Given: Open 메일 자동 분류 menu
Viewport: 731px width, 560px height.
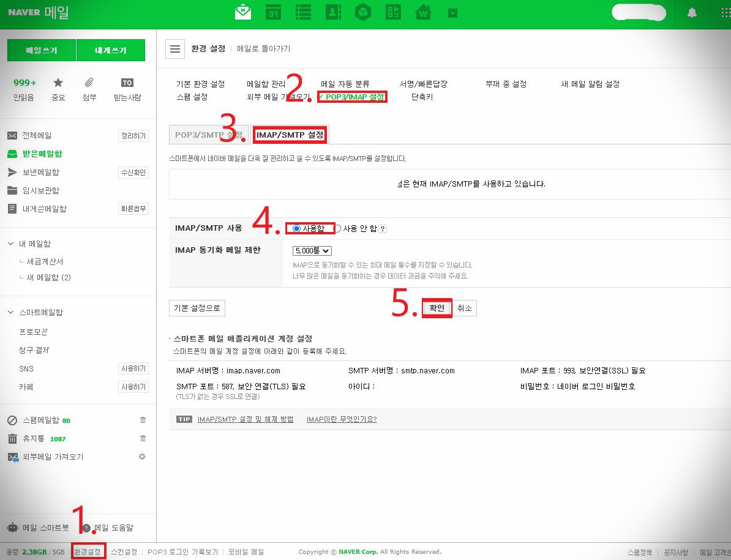Looking at the screenshot, I should pos(345,84).
